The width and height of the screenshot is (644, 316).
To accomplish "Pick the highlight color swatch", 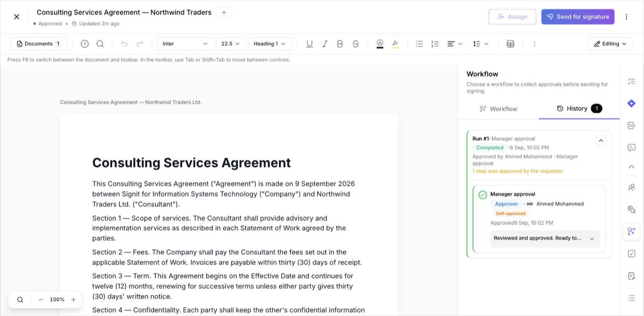I will [395, 44].
